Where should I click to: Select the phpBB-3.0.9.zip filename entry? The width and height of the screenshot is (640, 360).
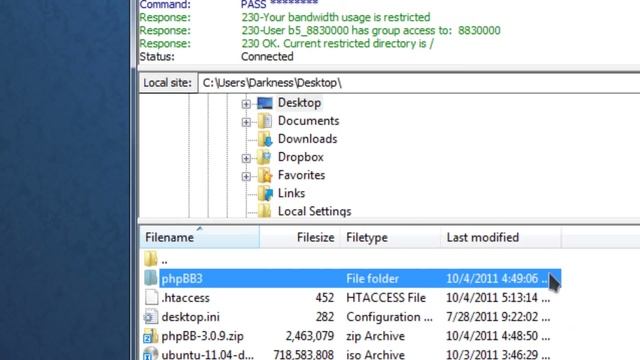[202, 336]
